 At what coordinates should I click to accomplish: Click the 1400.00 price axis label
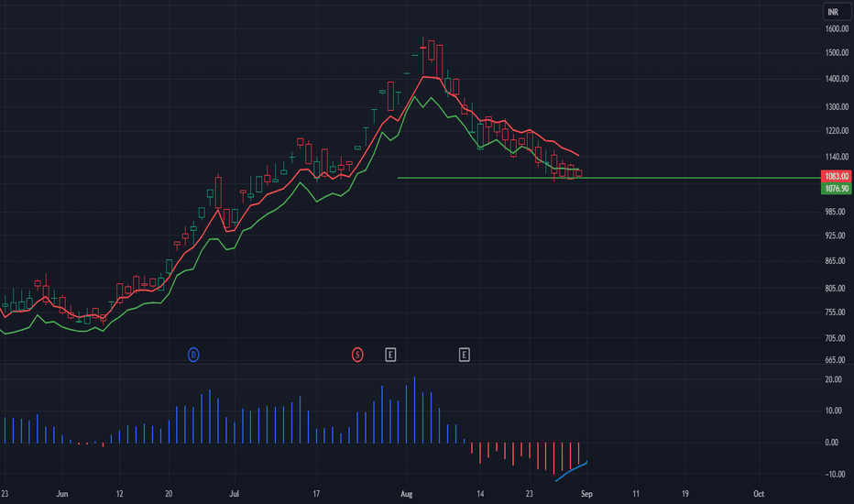pos(837,79)
